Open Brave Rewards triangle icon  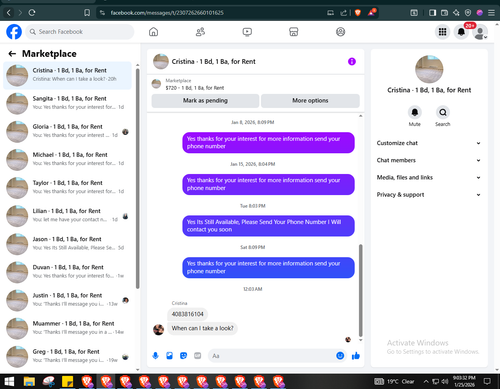371,13
